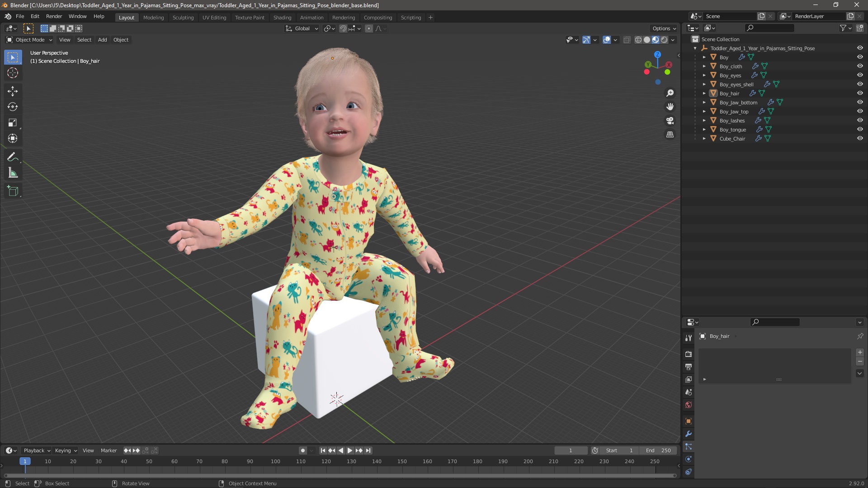The width and height of the screenshot is (868, 488).
Task: Open the viewport Add menu
Action: point(103,40)
